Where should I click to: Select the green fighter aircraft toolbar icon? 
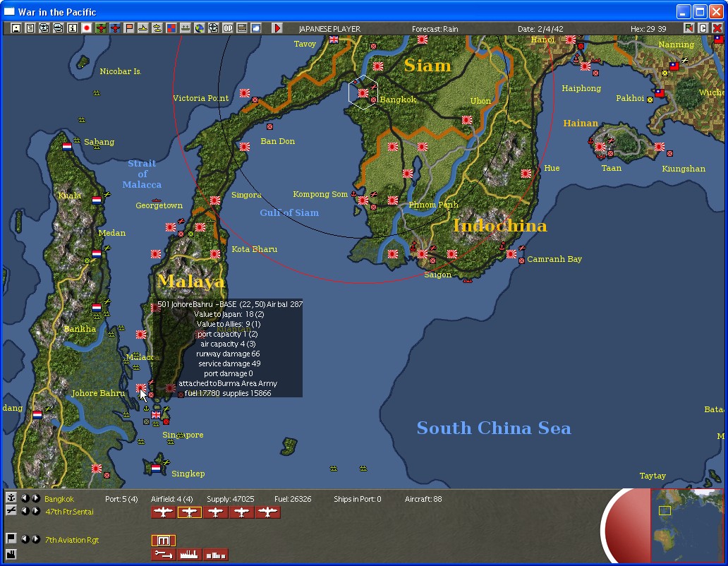(99, 28)
